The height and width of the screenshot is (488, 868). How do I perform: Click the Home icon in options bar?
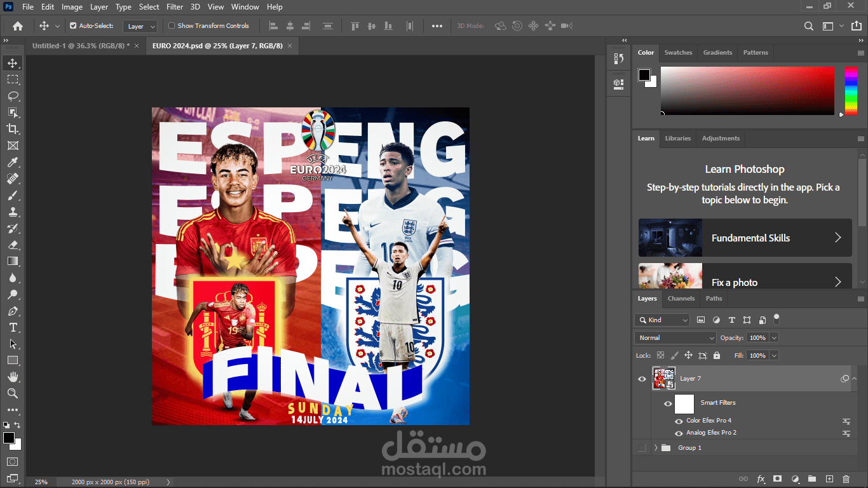pos(18,26)
